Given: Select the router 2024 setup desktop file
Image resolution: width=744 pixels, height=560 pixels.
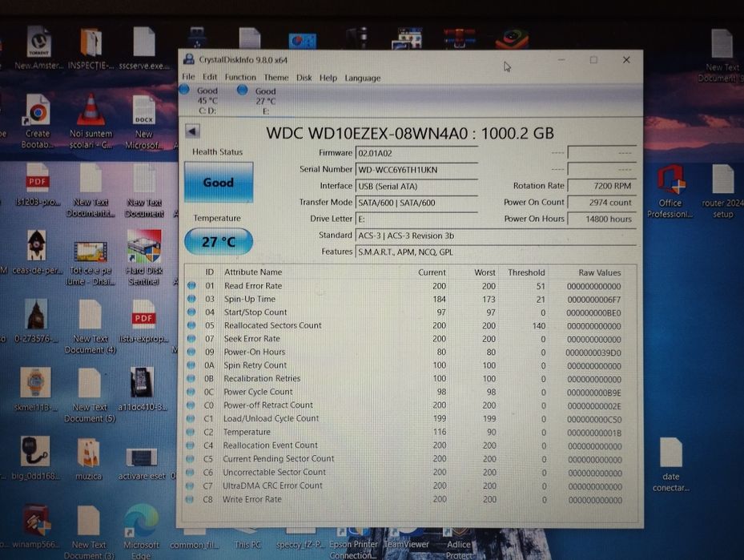Looking at the screenshot, I should tap(722, 191).
